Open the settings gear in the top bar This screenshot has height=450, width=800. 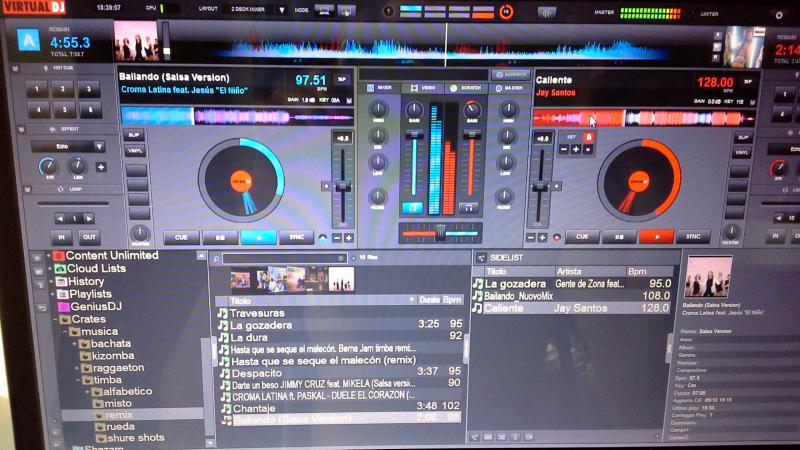[779, 15]
